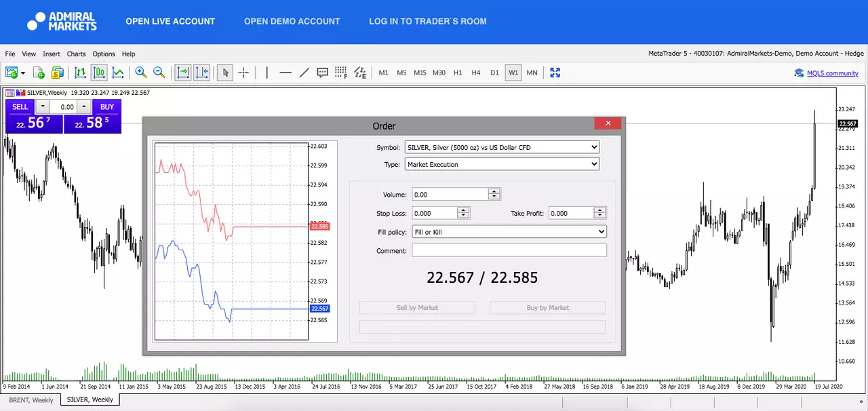
Task: Click Volume stepper arrows in Order dialog
Action: click(494, 195)
